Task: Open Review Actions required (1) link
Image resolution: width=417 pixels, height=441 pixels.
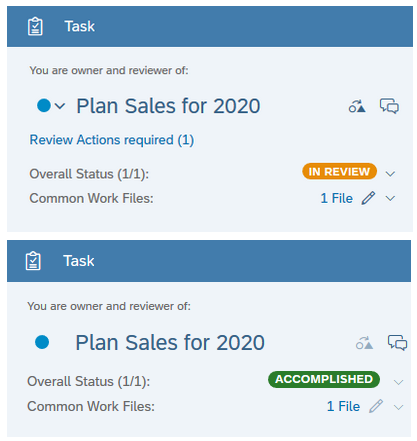Action: click(x=112, y=140)
